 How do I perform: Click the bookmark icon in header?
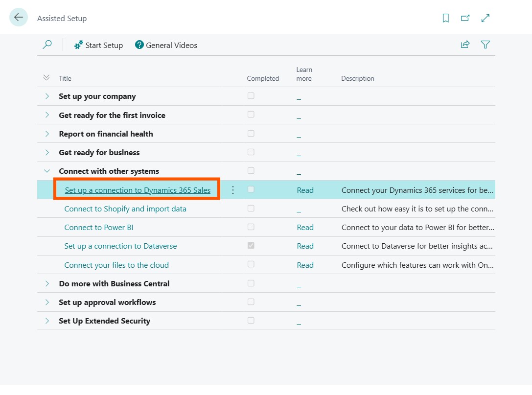pos(445,18)
